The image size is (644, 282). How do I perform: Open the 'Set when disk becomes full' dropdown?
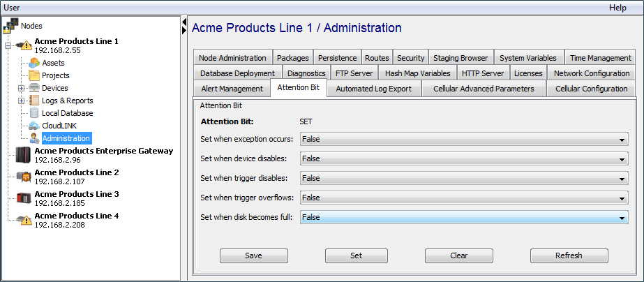[x=464, y=217]
